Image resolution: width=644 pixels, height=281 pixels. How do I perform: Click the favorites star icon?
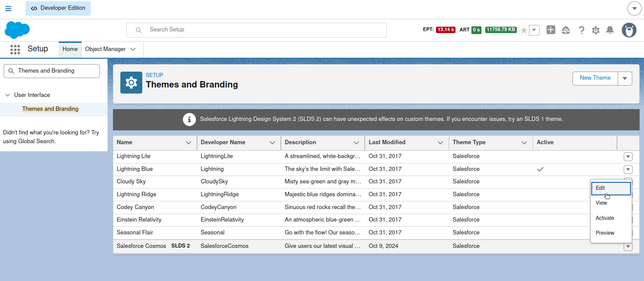[524, 30]
